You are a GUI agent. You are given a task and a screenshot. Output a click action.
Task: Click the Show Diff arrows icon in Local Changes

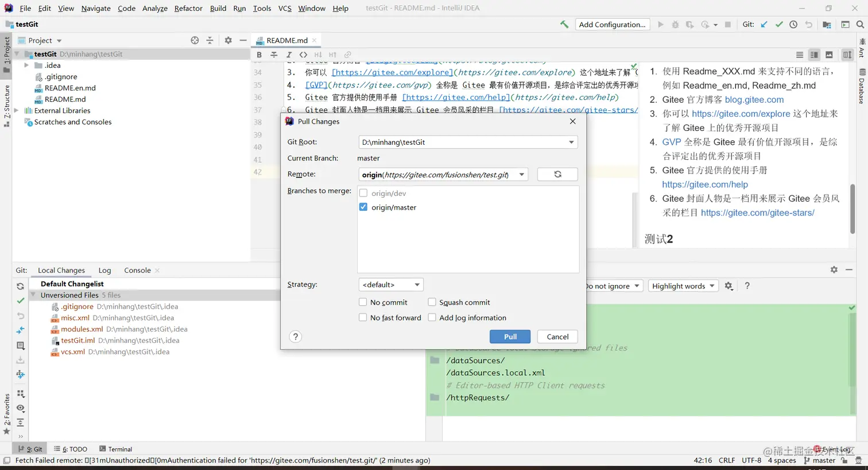point(20,330)
